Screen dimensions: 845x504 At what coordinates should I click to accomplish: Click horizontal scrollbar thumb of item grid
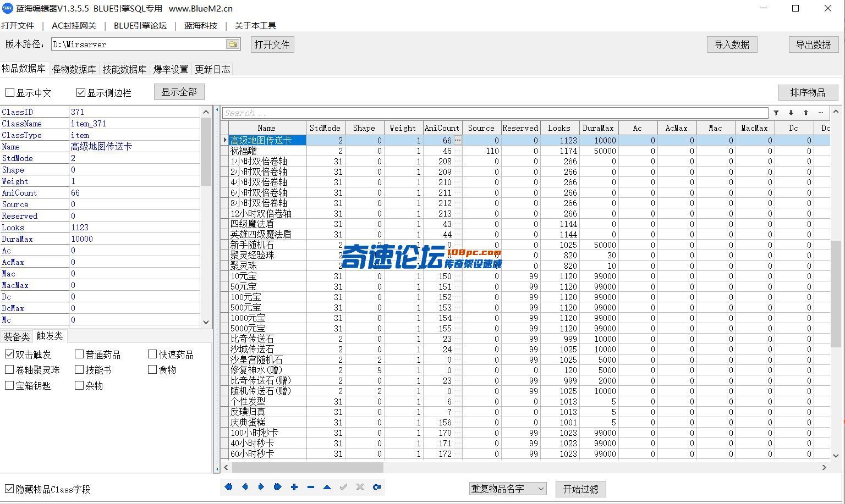coord(308,467)
